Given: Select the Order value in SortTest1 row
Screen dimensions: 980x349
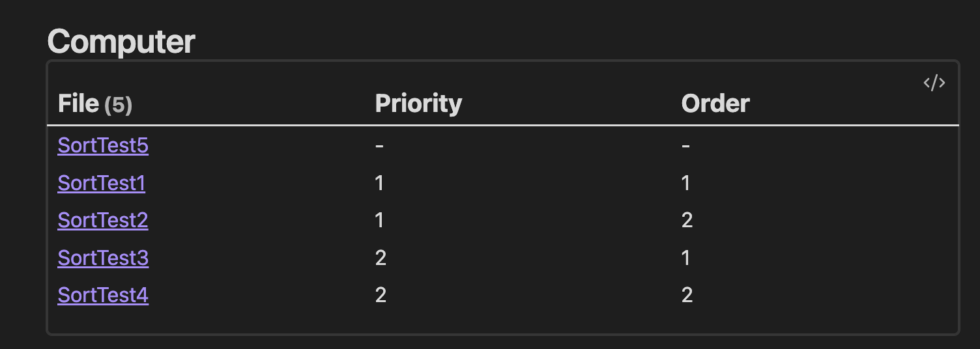Looking at the screenshot, I should 686,184.
